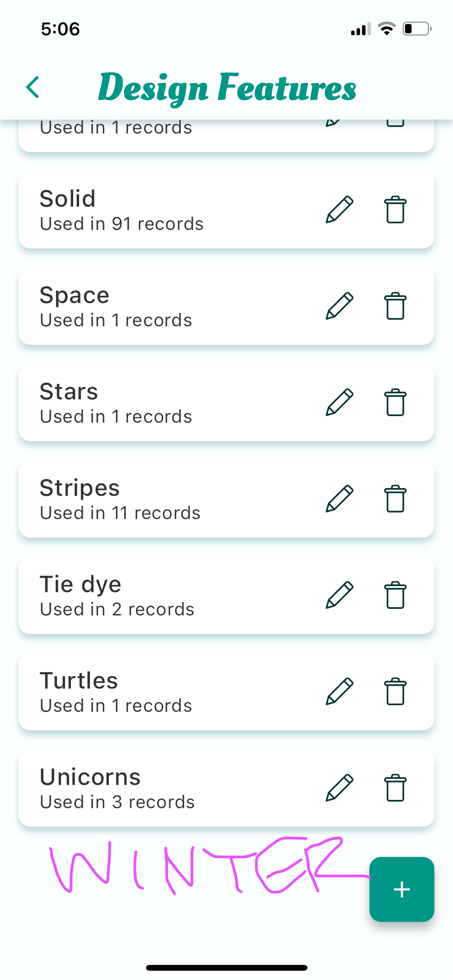Edit the Unicorns design feature
Screen dimensions: 453x980
click(x=339, y=788)
